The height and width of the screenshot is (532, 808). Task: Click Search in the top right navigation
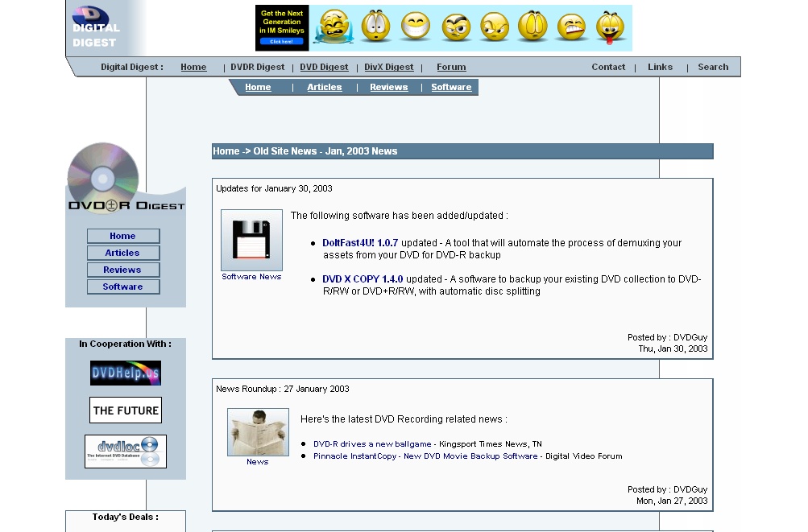click(x=713, y=68)
